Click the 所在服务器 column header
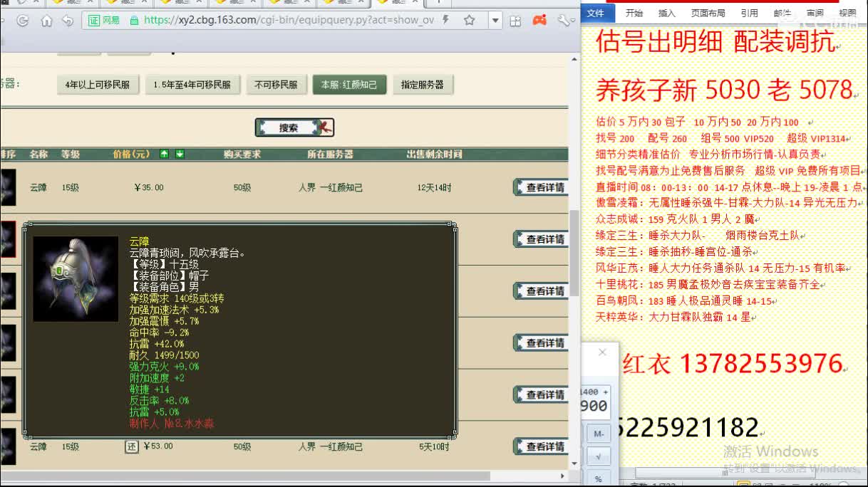Image resolution: width=868 pixels, height=487 pixels. [x=330, y=154]
